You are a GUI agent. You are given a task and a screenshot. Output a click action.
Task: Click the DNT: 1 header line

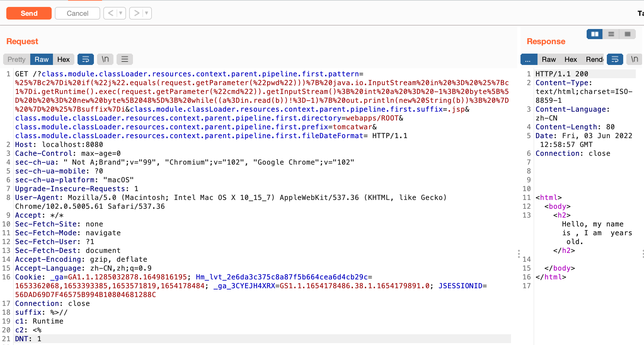pos(28,339)
